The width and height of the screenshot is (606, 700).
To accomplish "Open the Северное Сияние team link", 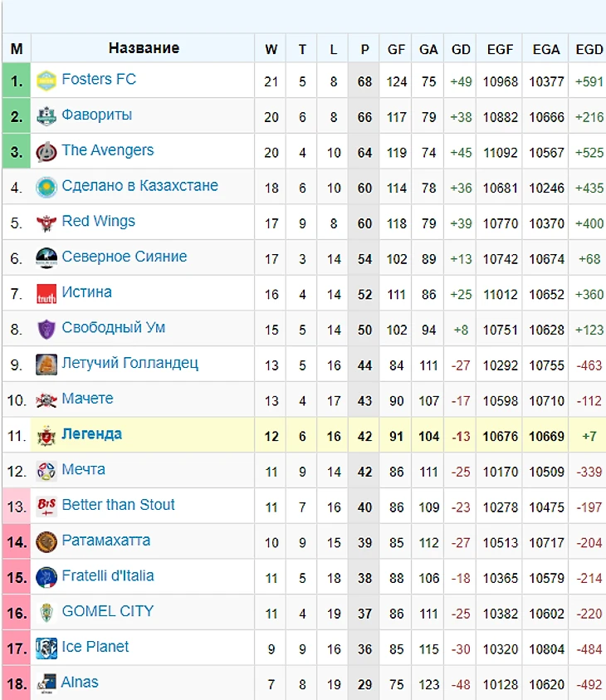I will [x=124, y=257].
